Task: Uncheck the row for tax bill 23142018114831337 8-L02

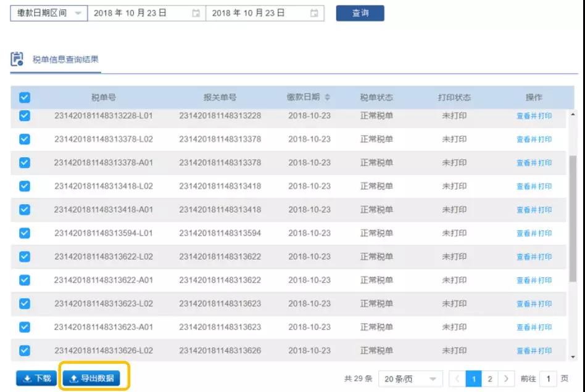Action: [x=24, y=139]
